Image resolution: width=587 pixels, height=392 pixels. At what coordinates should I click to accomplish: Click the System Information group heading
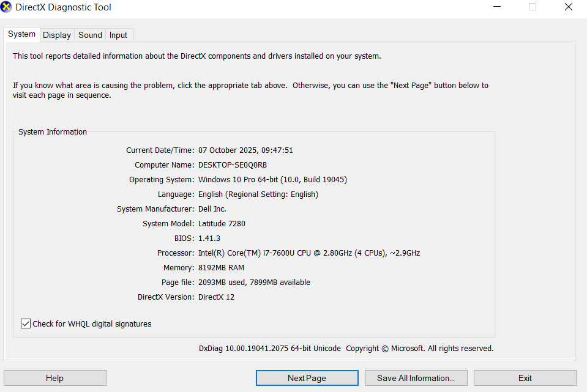tap(53, 132)
